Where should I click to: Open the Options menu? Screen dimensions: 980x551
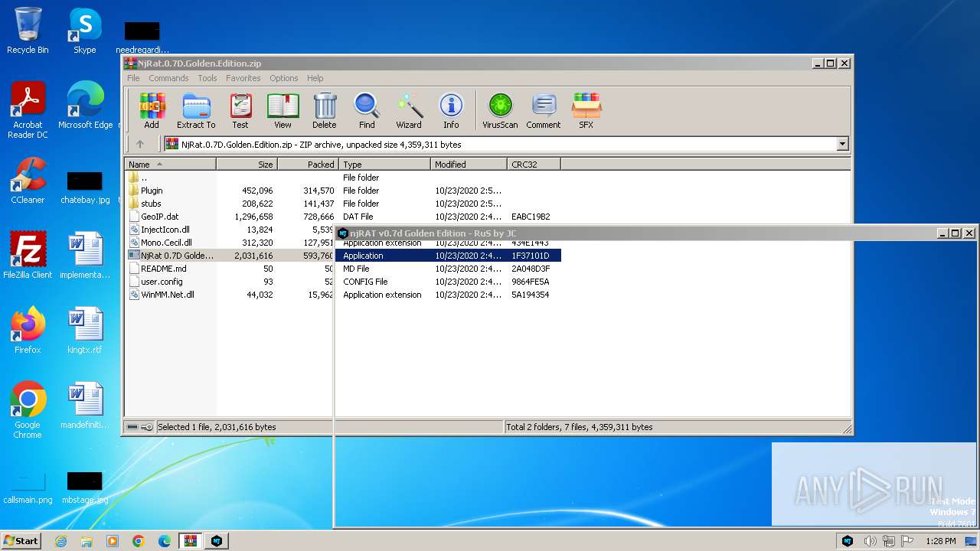[x=283, y=78]
